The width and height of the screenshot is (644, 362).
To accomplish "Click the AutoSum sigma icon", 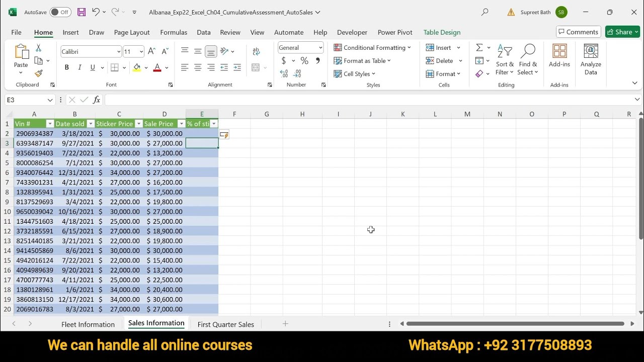I will (479, 48).
